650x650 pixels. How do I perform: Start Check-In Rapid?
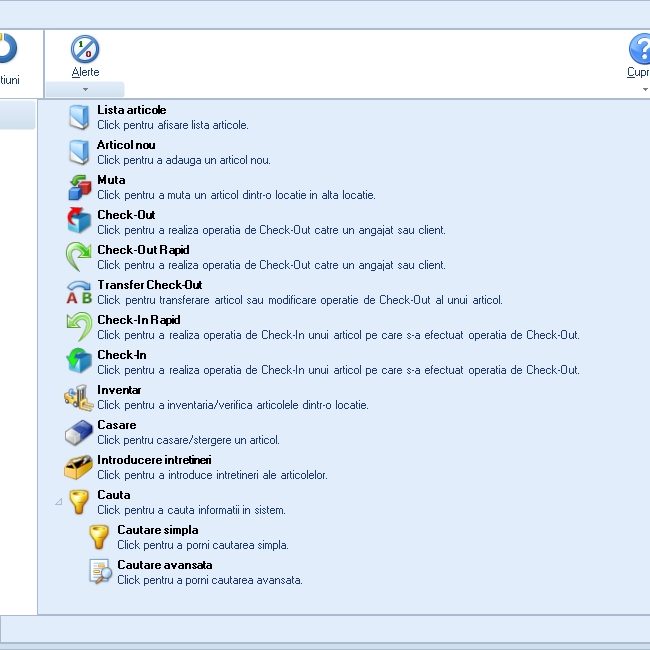(138, 320)
